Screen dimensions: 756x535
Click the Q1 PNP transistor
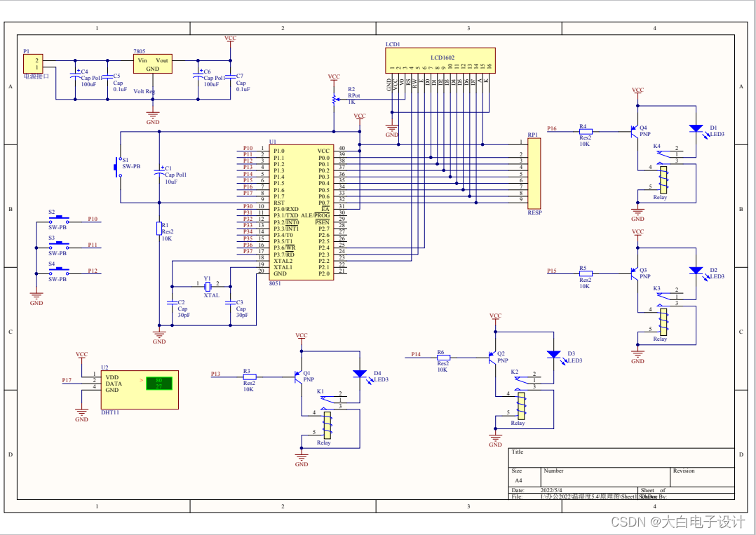(299, 377)
